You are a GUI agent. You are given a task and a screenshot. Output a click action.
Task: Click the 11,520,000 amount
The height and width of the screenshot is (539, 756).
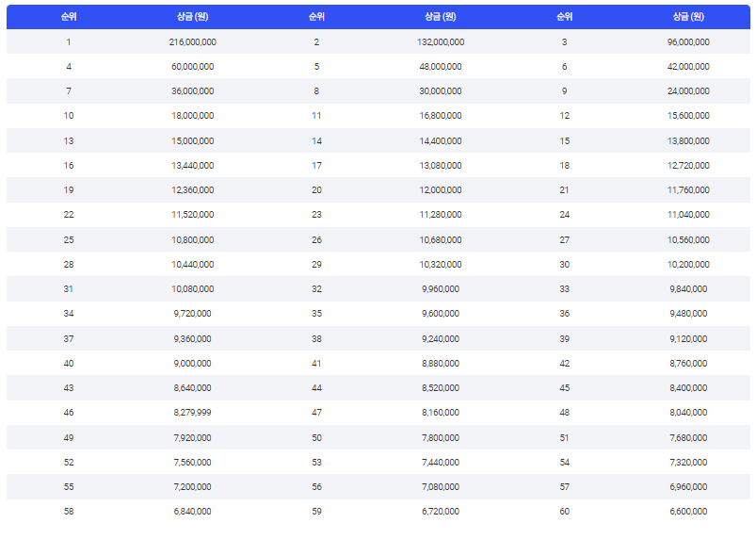pyautogui.click(x=192, y=215)
